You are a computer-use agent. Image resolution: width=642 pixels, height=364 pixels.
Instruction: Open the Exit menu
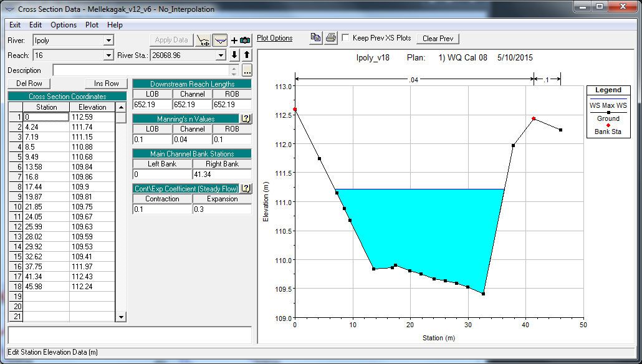pos(15,25)
